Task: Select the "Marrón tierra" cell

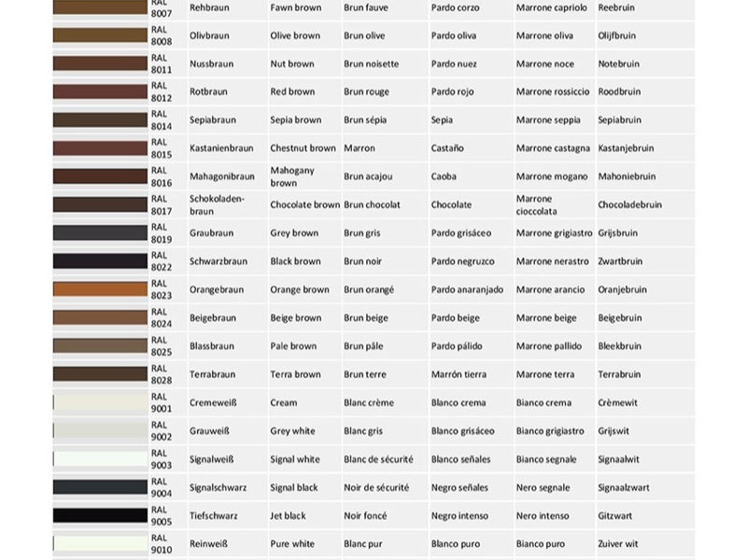Action: coord(458,374)
